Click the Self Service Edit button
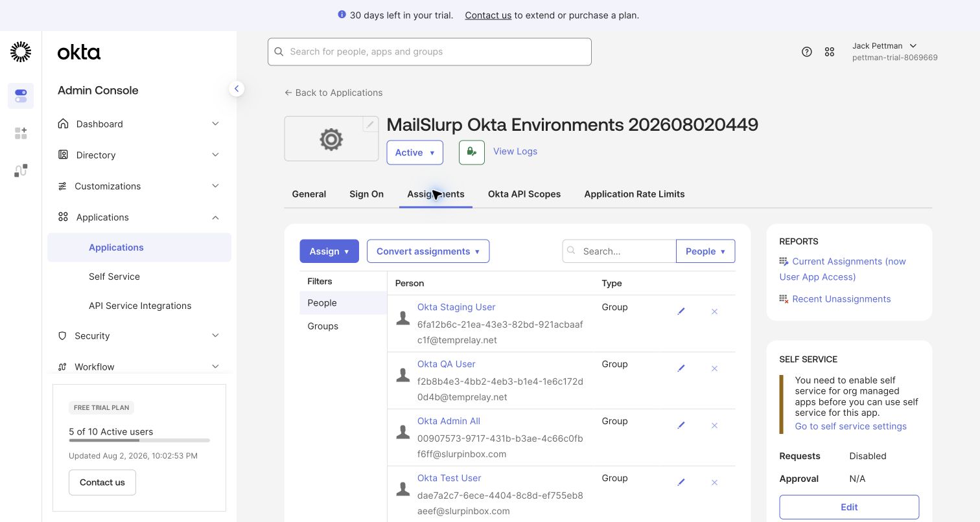980x522 pixels. tap(849, 507)
